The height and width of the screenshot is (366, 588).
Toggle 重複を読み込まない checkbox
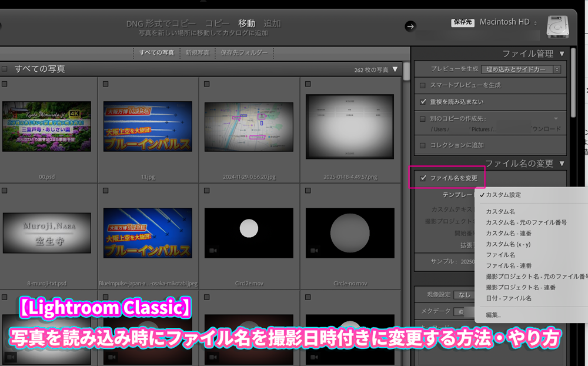click(423, 101)
